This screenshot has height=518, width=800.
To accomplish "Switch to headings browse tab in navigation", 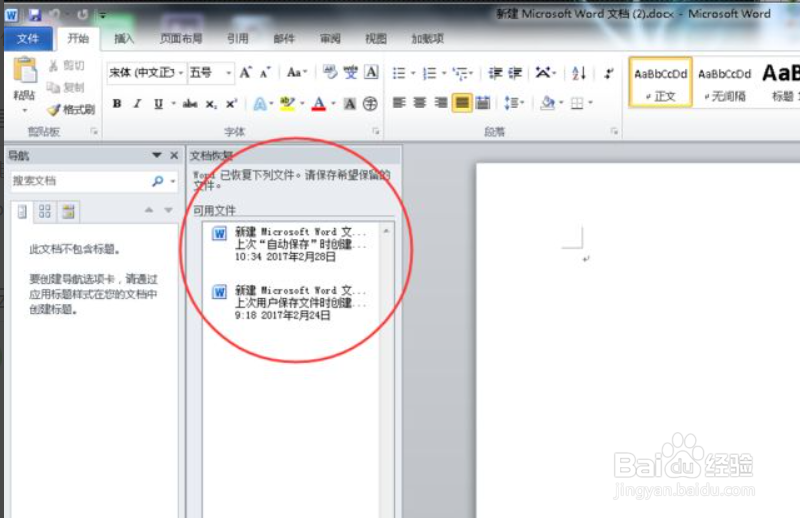I will [22, 211].
